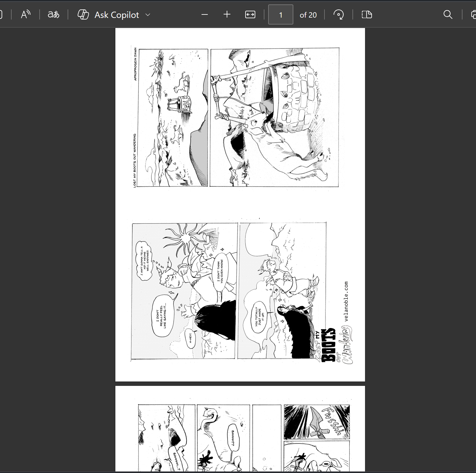Expand the Ask Copilot dropdown chevron
The image size is (476, 473).
coord(148,15)
